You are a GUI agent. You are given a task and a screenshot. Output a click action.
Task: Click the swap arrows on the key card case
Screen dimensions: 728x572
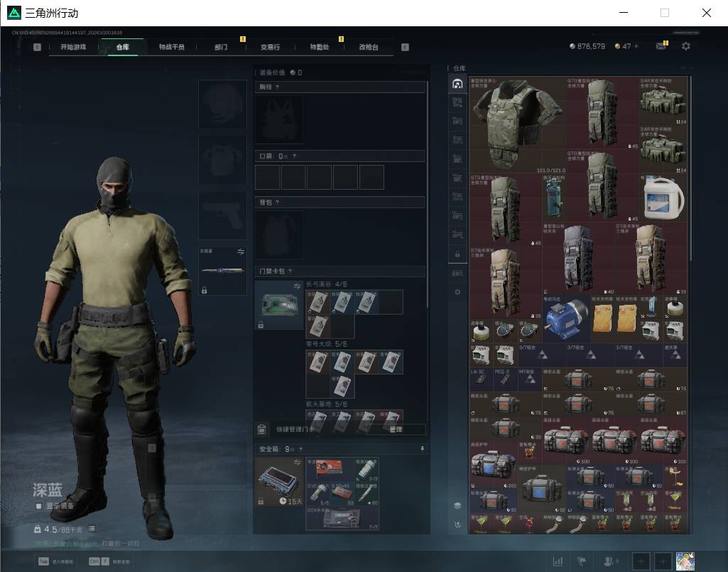(297, 286)
